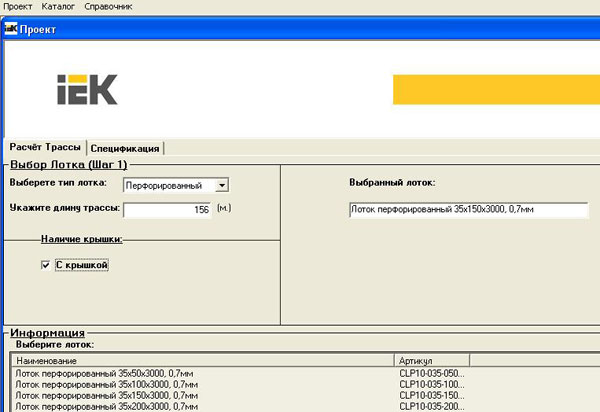Click the app icon in the Проект title bar
600x412 pixels.
tap(11, 28)
